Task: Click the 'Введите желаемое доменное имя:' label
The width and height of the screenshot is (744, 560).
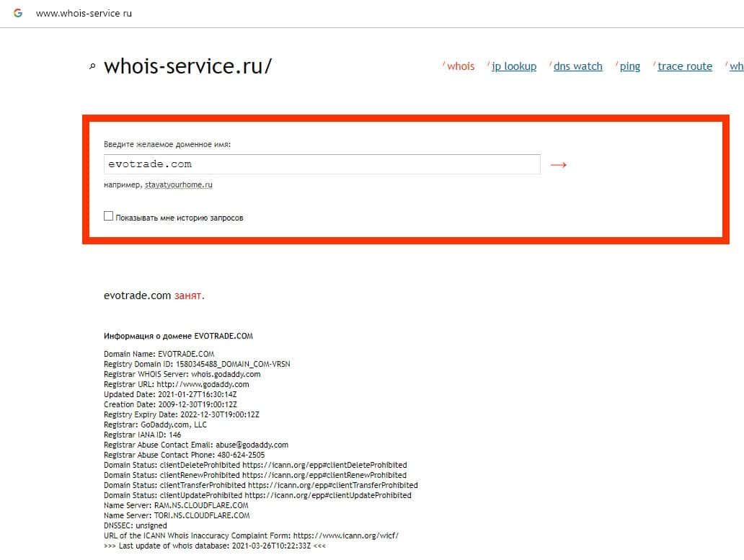Action: click(x=167, y=144)
